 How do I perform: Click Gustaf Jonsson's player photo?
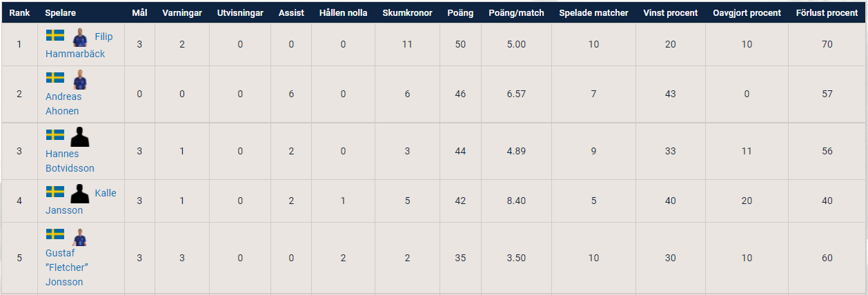[x=80, y=237]
